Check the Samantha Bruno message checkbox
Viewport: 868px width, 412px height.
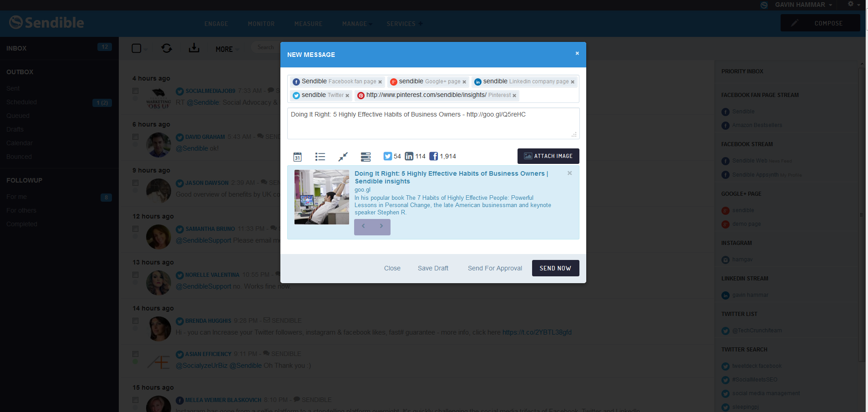[x=135, y=229]
